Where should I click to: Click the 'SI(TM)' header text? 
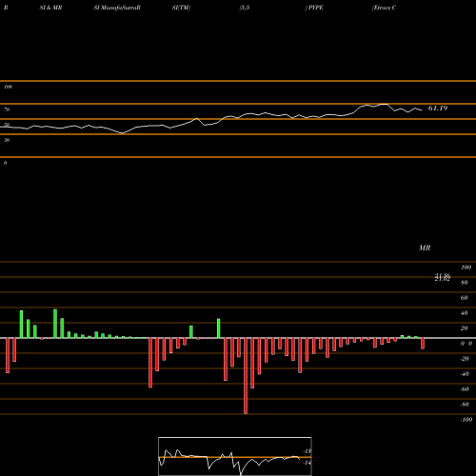tap(181, 8)
